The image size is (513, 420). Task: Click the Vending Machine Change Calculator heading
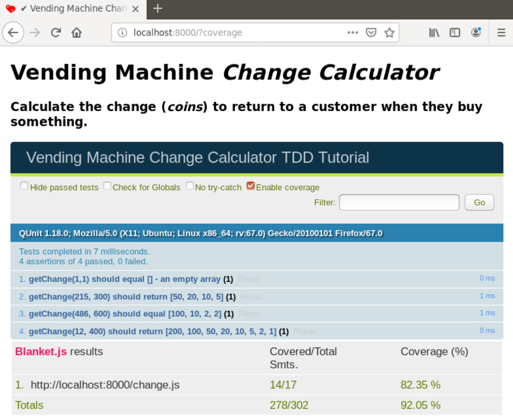225,72
